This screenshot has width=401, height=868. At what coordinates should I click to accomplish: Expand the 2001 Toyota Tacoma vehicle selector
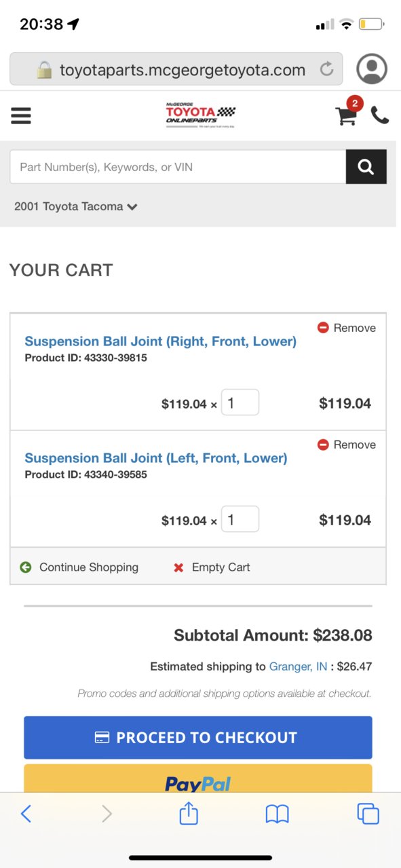[x=76, y=206]
